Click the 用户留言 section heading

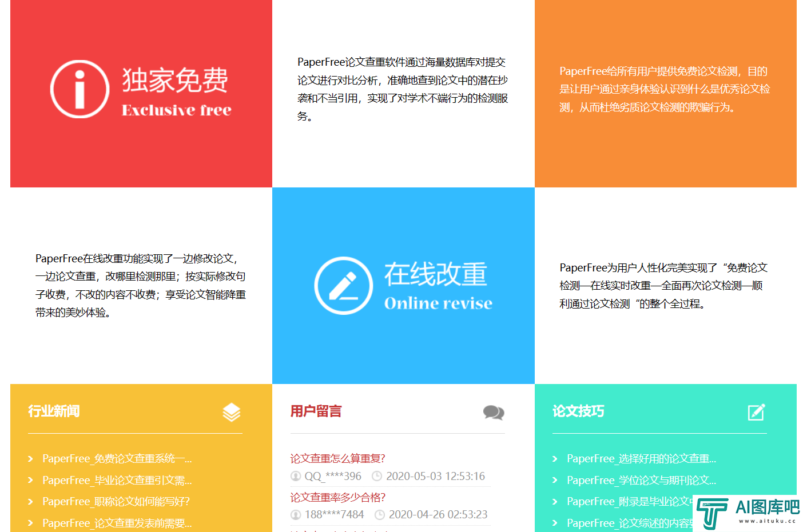(x=316, y=411)
